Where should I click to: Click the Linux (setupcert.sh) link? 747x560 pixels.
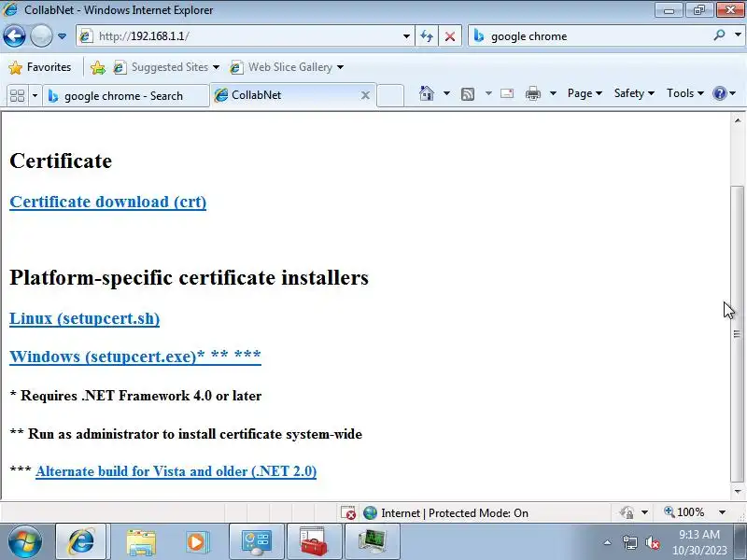(x=84, y=318)
